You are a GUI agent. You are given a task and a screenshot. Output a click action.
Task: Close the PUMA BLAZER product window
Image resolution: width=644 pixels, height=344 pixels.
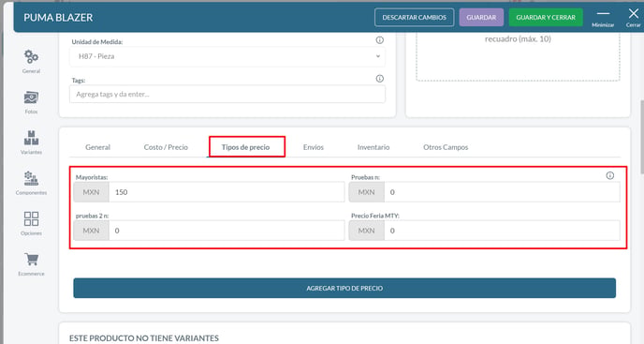click(633, 18)
